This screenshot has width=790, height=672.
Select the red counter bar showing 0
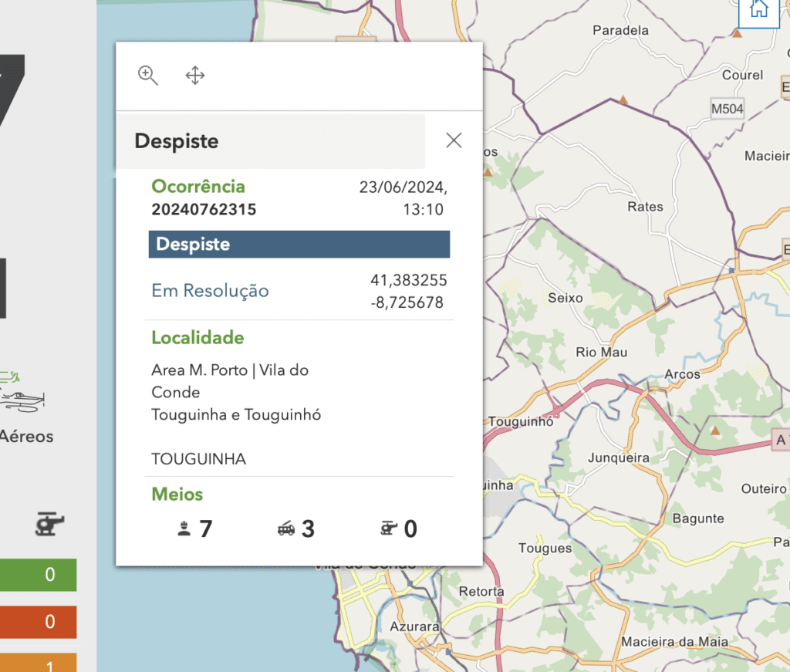39,622
